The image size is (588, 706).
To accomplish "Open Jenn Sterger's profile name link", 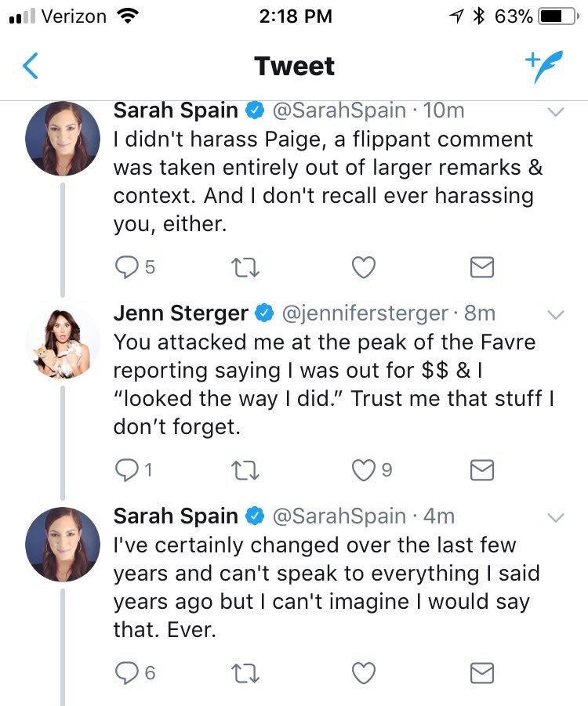I will click(x=180, y=313).
